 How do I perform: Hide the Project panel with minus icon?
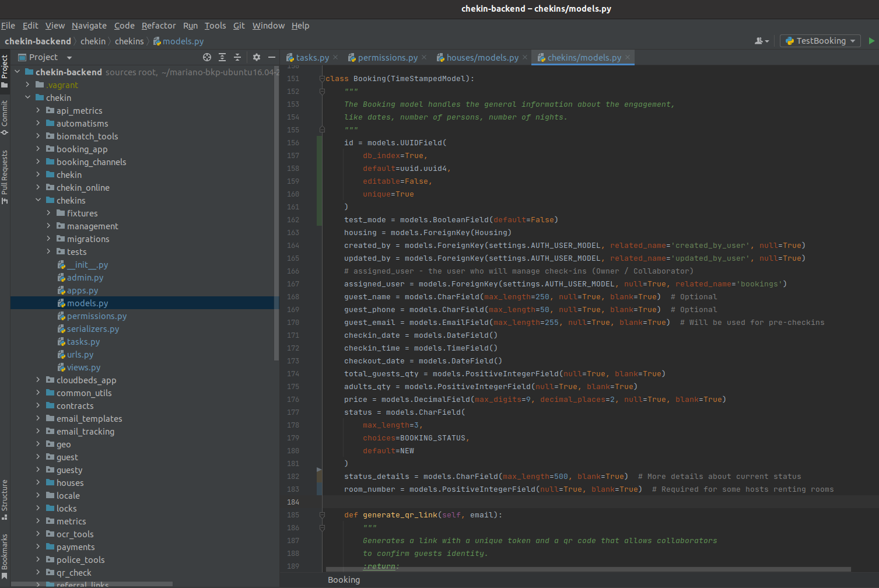(x=271, y=57)
